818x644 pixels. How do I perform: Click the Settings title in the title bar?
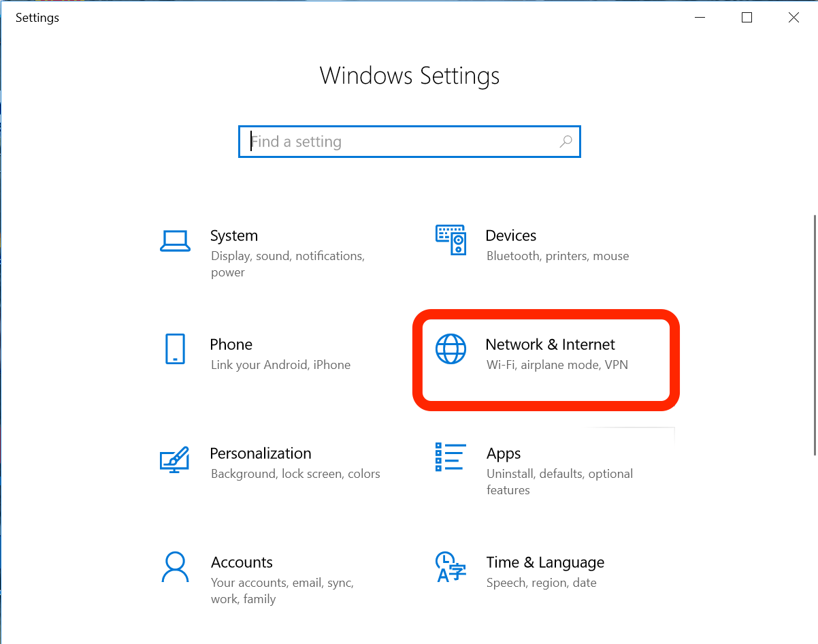click(x=37, y=18)
